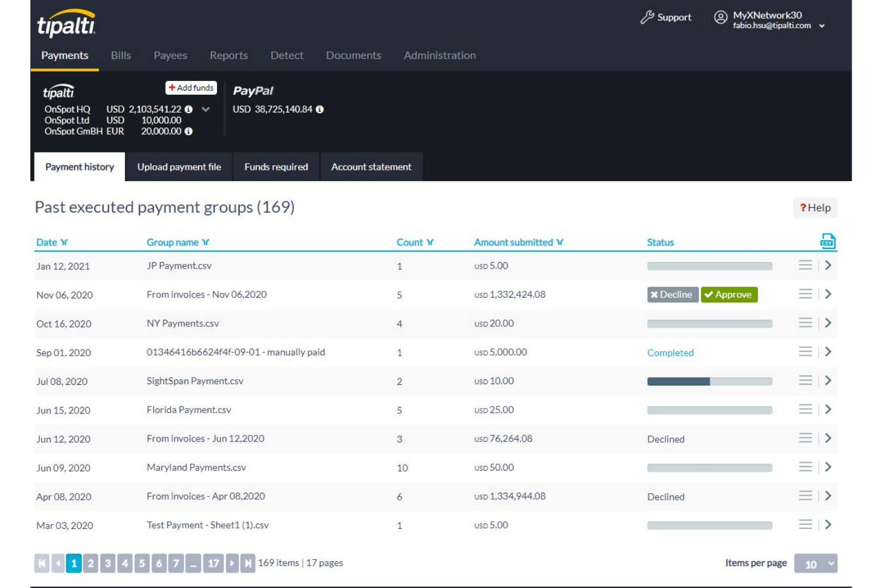Open the Documents menu
The width and height of the screenshot is (882, 588).
[x=353, y=55]
